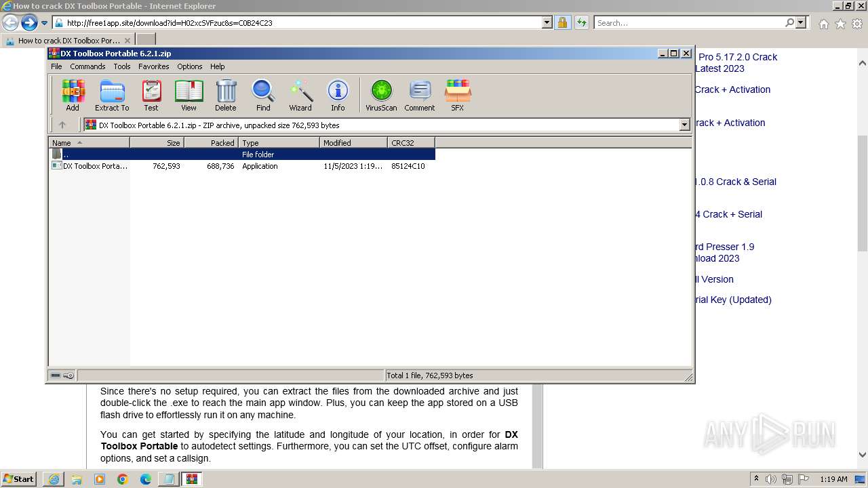Close the 'How to crack DX Toolbox' tab
Screen dimensions: 868x488
[127, 41]
